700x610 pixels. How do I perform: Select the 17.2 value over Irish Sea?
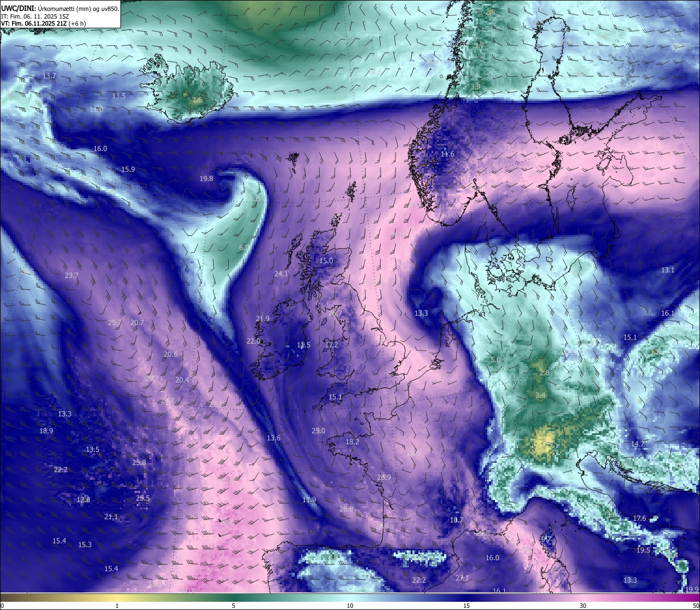[331, 345]
